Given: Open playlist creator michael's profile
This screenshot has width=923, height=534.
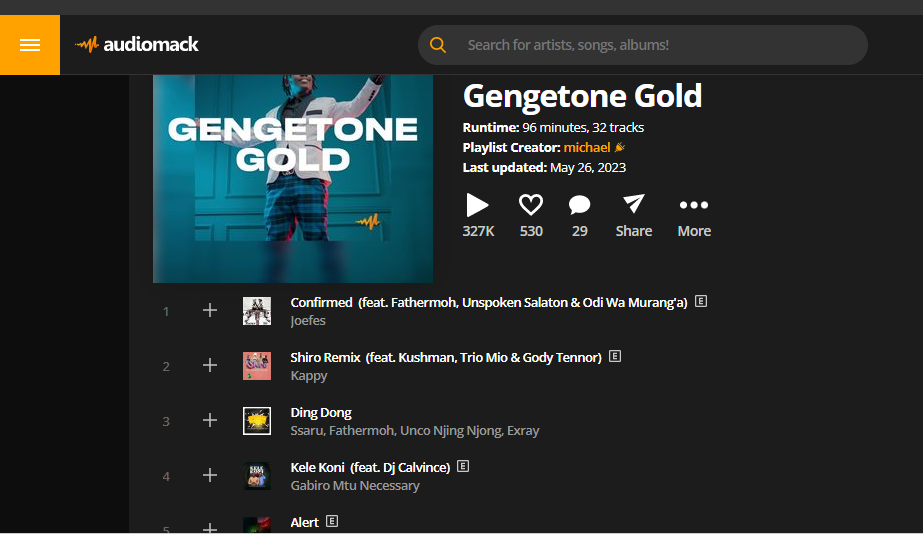Looking at the screenshot, I should (x=587, y=148).
